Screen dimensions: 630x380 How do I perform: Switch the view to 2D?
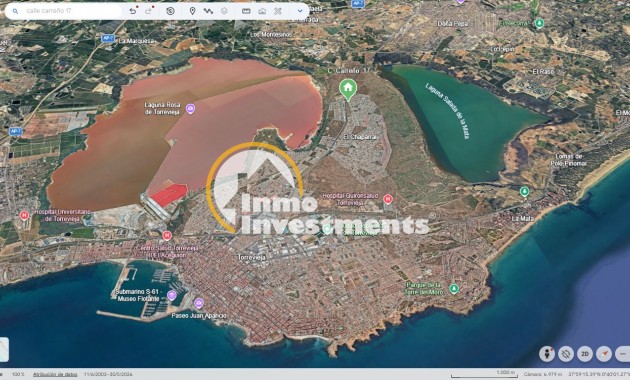(585, 354)
